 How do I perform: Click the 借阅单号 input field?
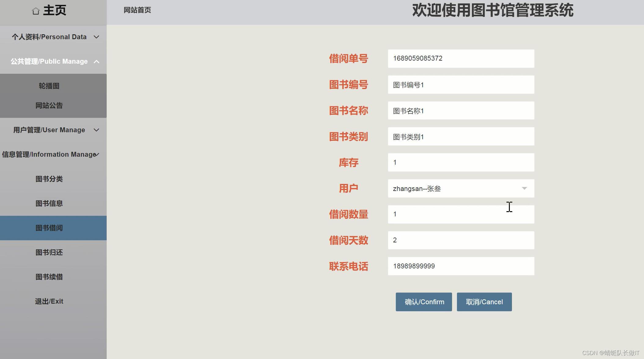461,58
